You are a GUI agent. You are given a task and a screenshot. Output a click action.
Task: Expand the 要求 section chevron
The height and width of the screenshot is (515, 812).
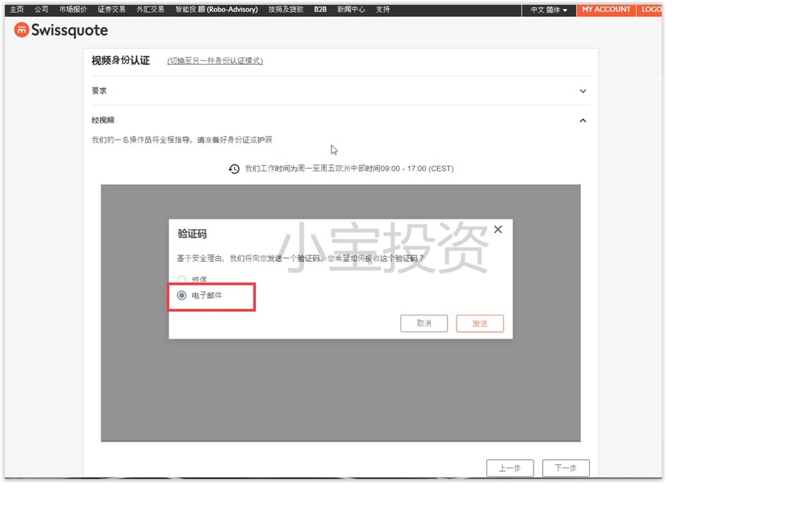pyautogui.click(x=583, y=91)
